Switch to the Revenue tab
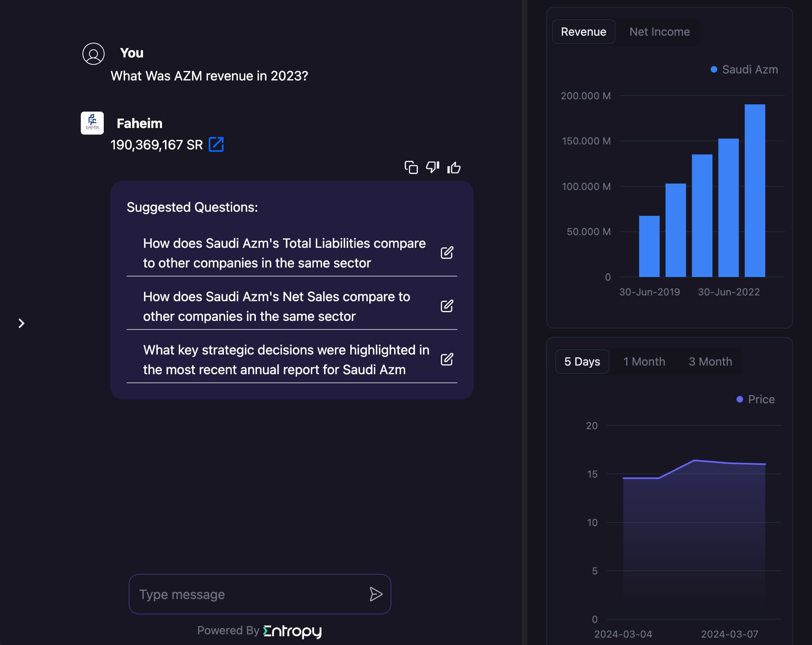The width and height of the screenshot is (812, 645). tap(584, 32)
